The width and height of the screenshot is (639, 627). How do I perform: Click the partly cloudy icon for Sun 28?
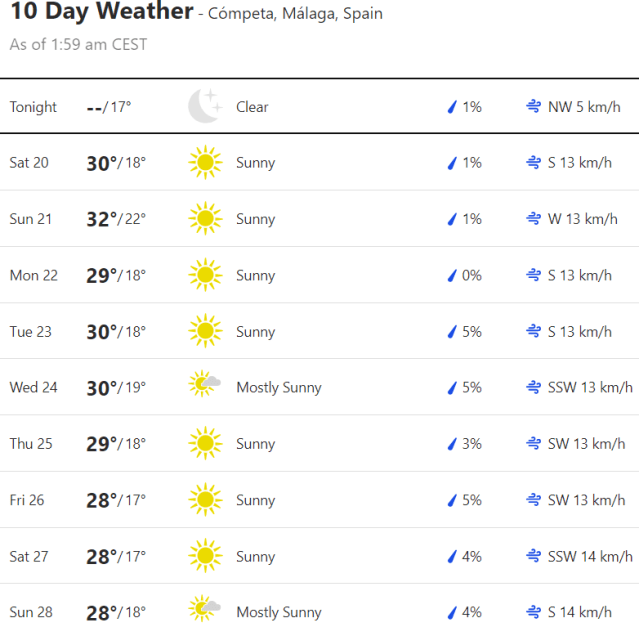click(205, 611)
